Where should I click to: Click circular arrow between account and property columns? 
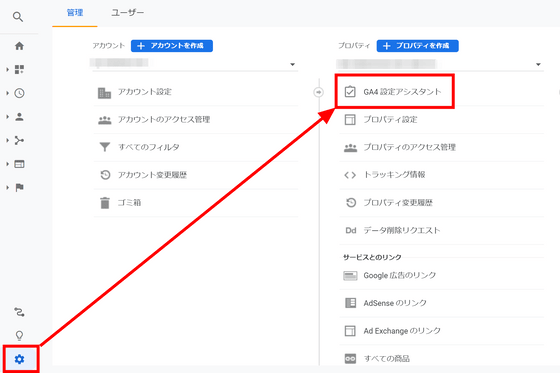(x=318, y=92)
